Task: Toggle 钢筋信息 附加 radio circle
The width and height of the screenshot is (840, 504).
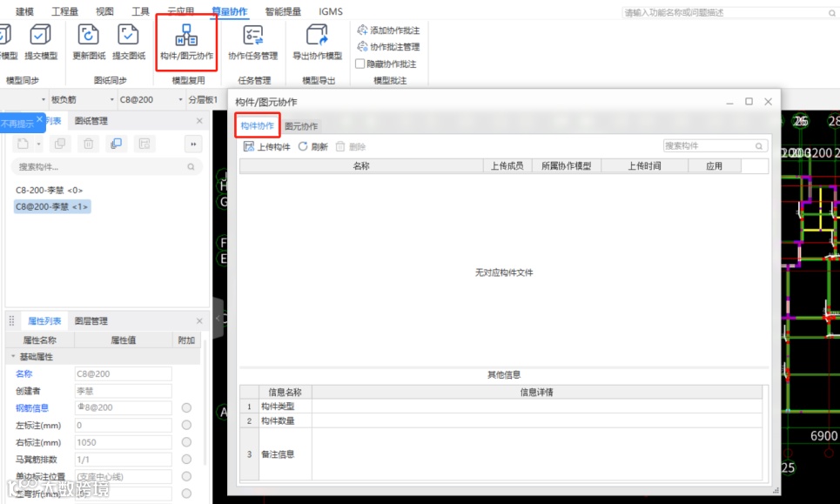Action: coord(186,407)
